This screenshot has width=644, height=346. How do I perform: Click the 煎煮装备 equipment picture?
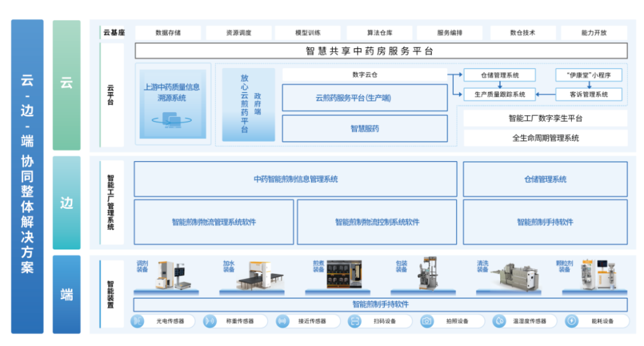(x=344, y=274)
